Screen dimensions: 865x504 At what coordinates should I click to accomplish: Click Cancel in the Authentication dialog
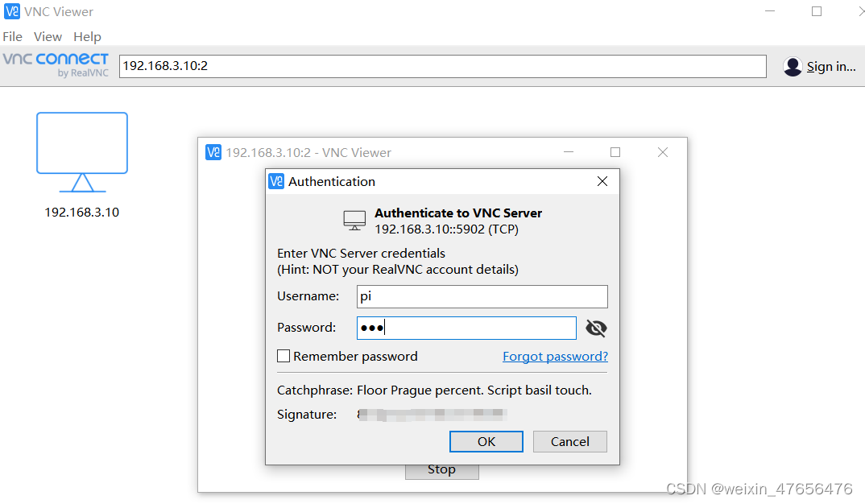point(570,442)
